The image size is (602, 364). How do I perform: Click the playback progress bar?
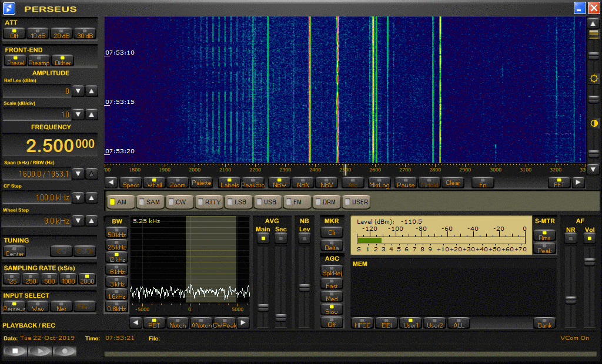pyautogui.click(x=352, y=354)
